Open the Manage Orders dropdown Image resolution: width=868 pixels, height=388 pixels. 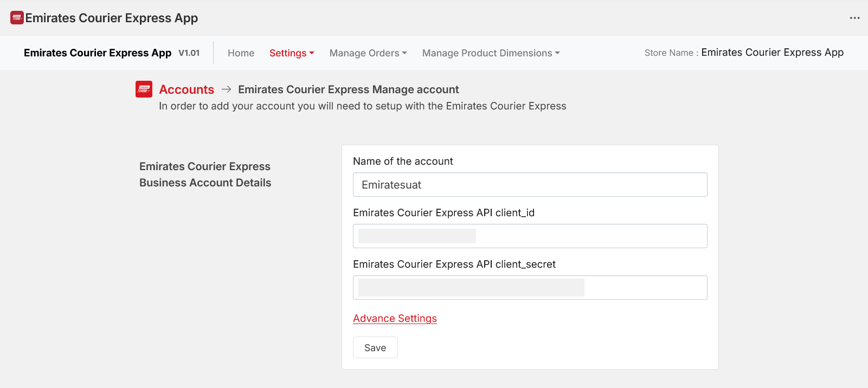tap(368, 53)
